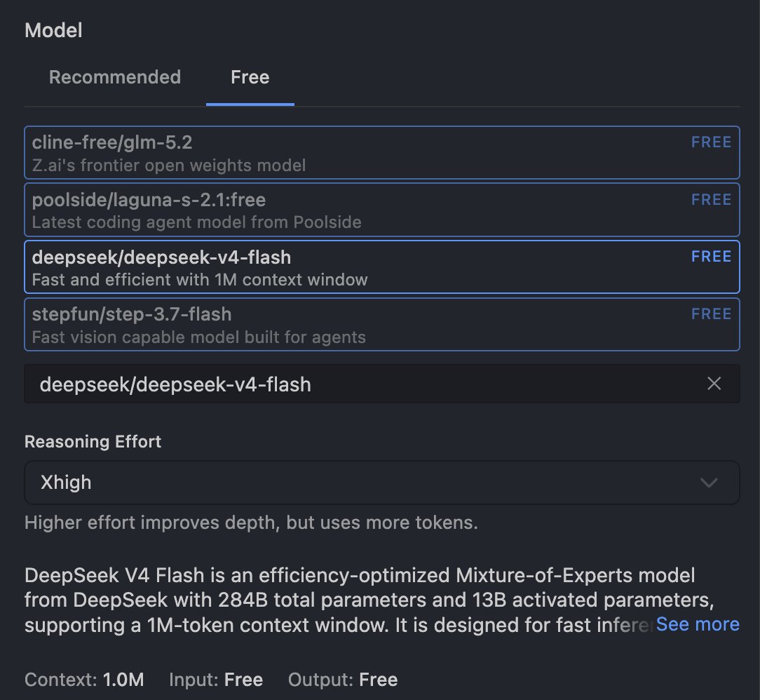The height and width of the screenshot is (700, 760).
Task: Click See more link in description
Action: (698, 624)
